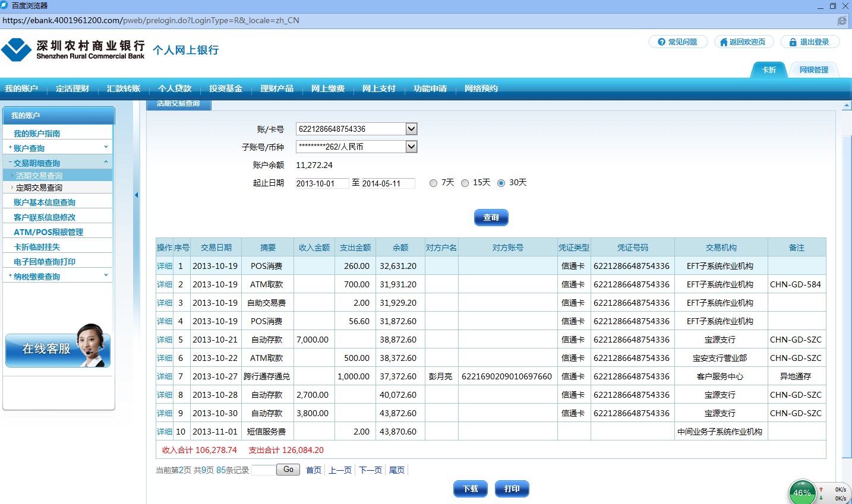Click the vertical scrollbar on the right
This screenshot has width=852, height=504.
[847, 297]
